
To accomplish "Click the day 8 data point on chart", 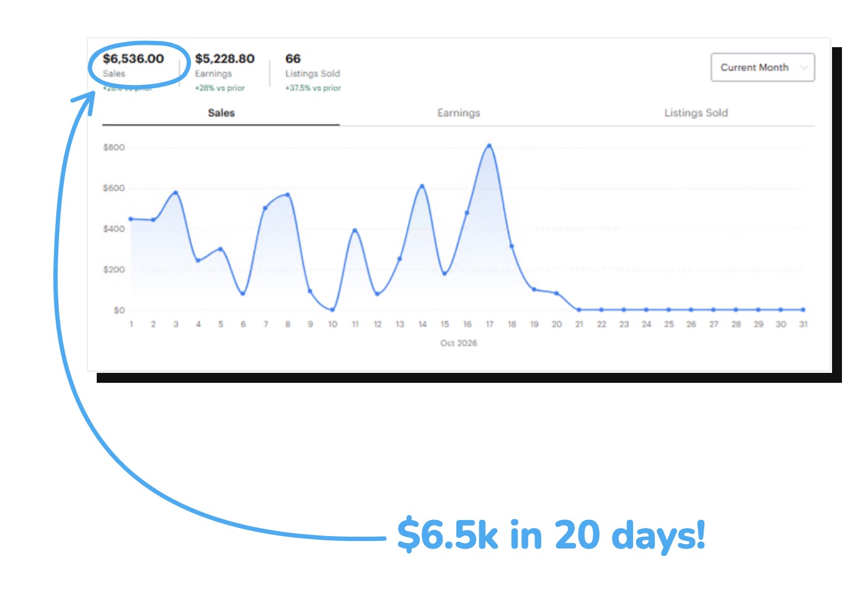I will pyautogui.click(x=288, y=195).
